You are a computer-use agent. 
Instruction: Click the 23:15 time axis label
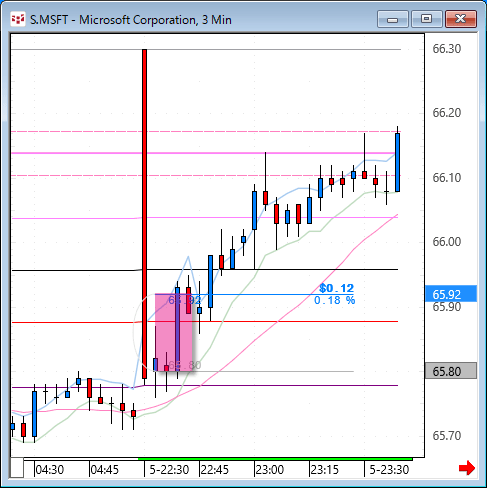click(325, 470)
